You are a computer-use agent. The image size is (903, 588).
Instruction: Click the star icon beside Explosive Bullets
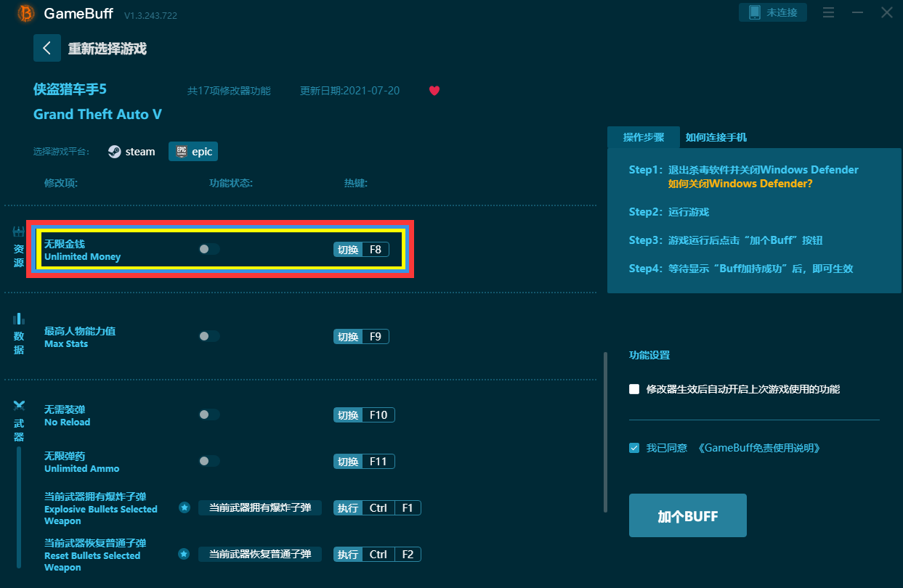coord(185,507)
